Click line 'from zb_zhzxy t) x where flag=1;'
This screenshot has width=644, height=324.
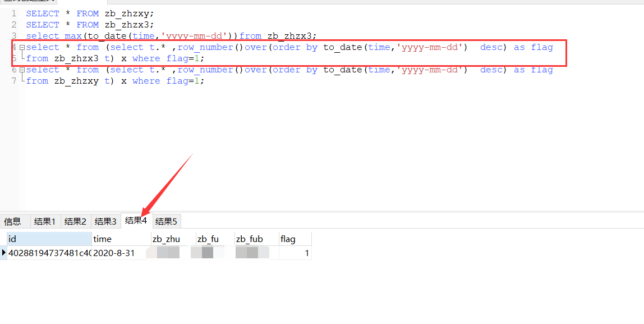point(115,81)
